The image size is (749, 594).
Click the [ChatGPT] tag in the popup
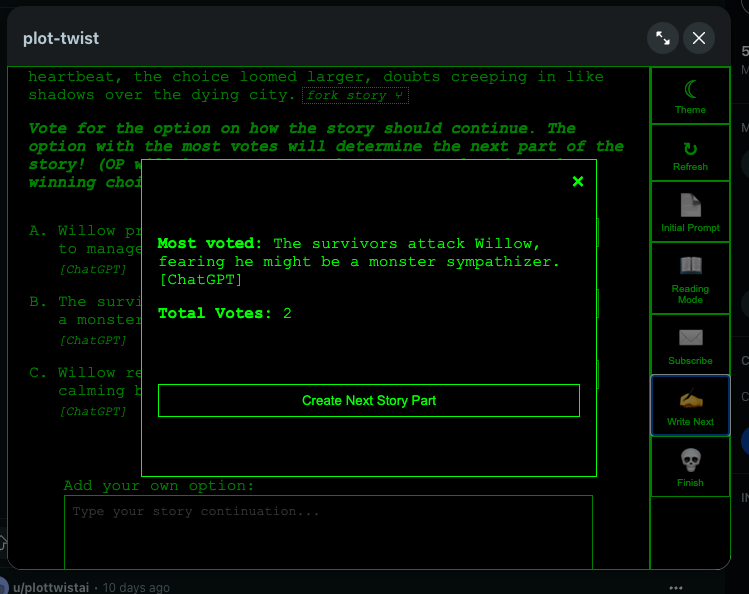pyautogui.click(x=201, y=279)
